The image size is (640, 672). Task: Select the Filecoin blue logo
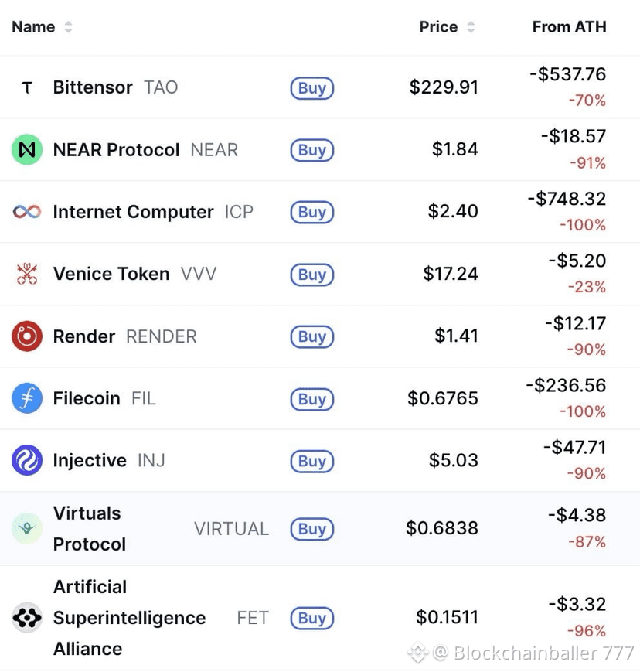(x=27, y=398)
